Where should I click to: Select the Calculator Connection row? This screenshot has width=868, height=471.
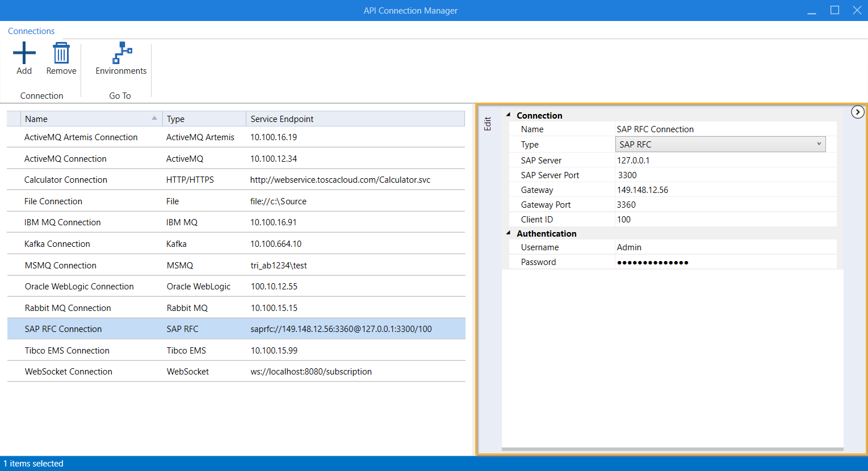pyautogui.click(x=66, y=180)
